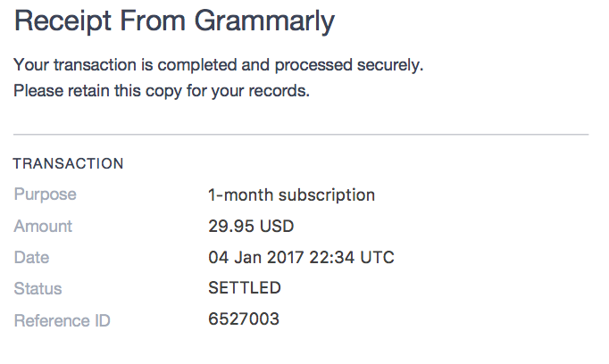Click the retain this copy sentence
The height and width of the screenshot is (364, 609).
(x=162, y=91)
